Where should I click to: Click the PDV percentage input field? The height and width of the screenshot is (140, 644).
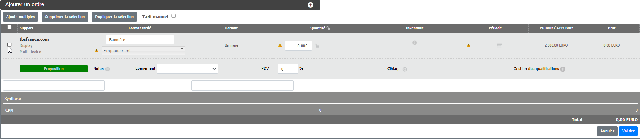pos(288,69)
